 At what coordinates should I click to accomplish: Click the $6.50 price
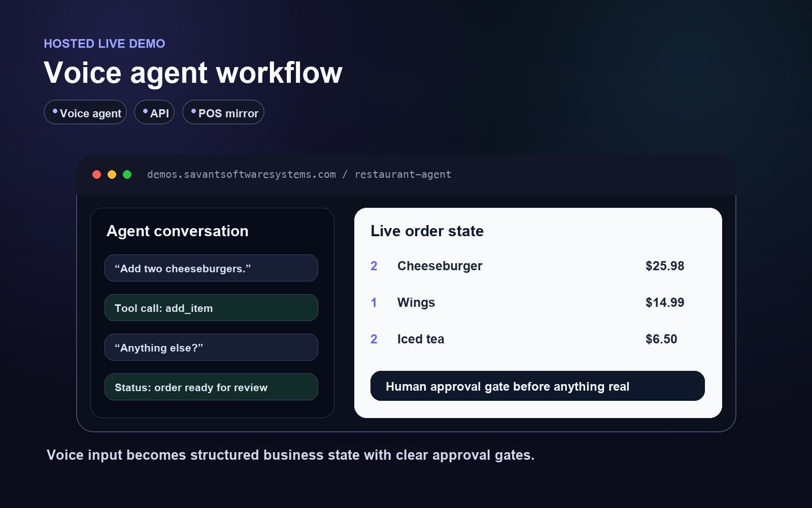coord(661,339)
